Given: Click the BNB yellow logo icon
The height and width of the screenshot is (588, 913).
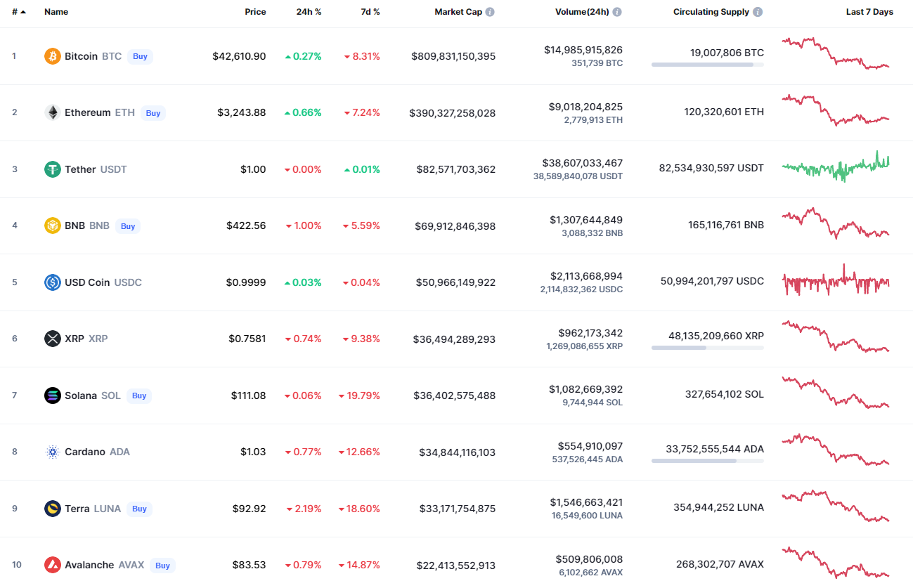Looking at the screenshot, I should tap(53, 226).
